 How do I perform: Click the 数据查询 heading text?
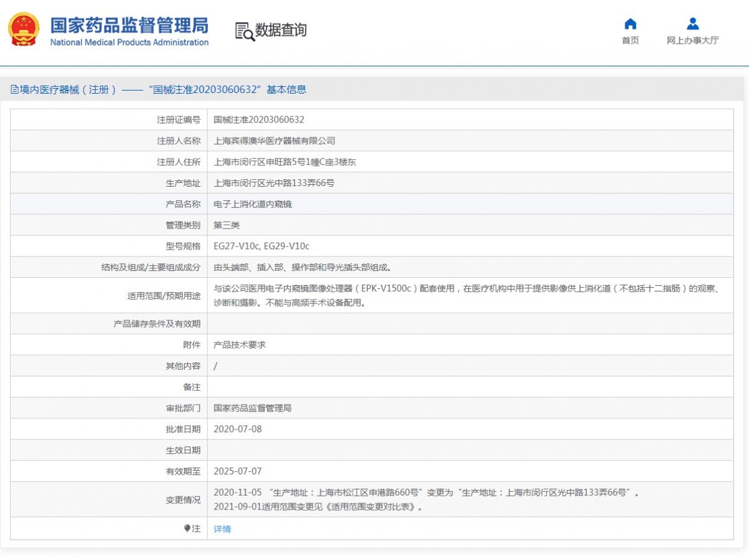[281, 30]
